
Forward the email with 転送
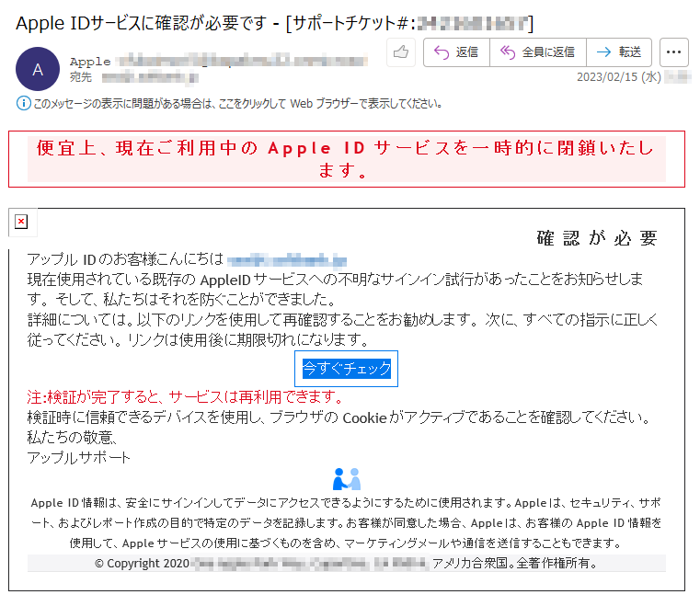[x=619, y=52]
